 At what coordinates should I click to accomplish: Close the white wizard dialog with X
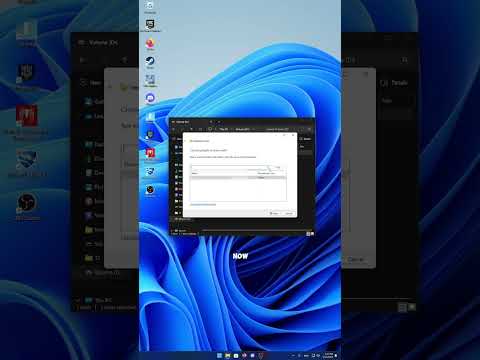click(x=293, y=135)
